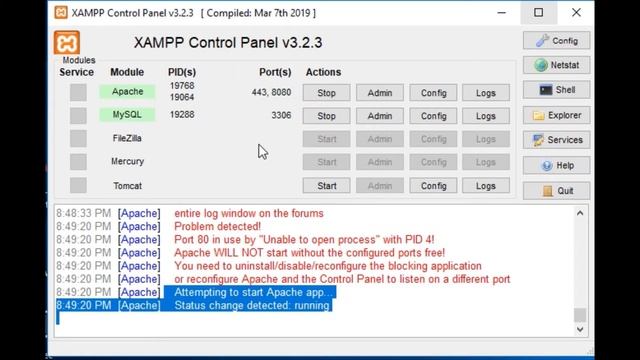Select 'Attempting to start Apache app...' line
This screenshot has height=360, width=640.
[253, 292]
